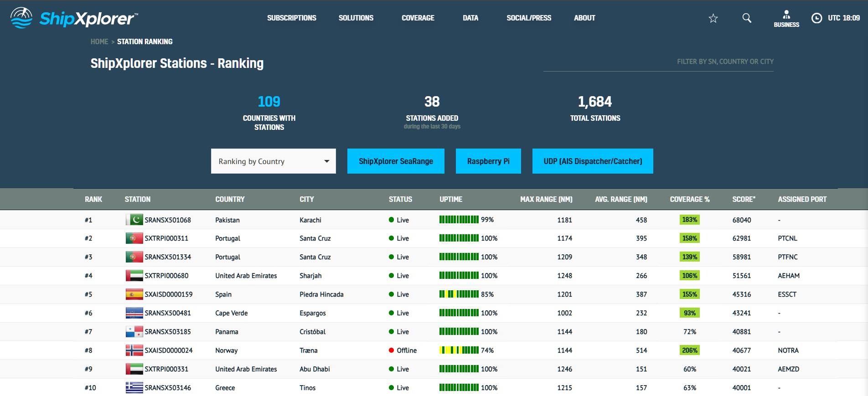The height and width of the screenshot is (396, 868).
Task: Open the Solutions menu item
Action: coord(356,18)
